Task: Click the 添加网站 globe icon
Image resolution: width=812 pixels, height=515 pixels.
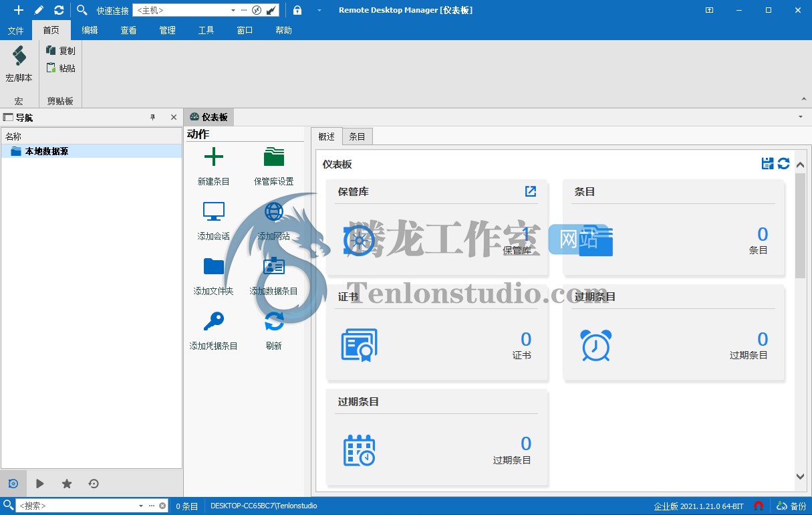Action: click(x=274, y=211)
